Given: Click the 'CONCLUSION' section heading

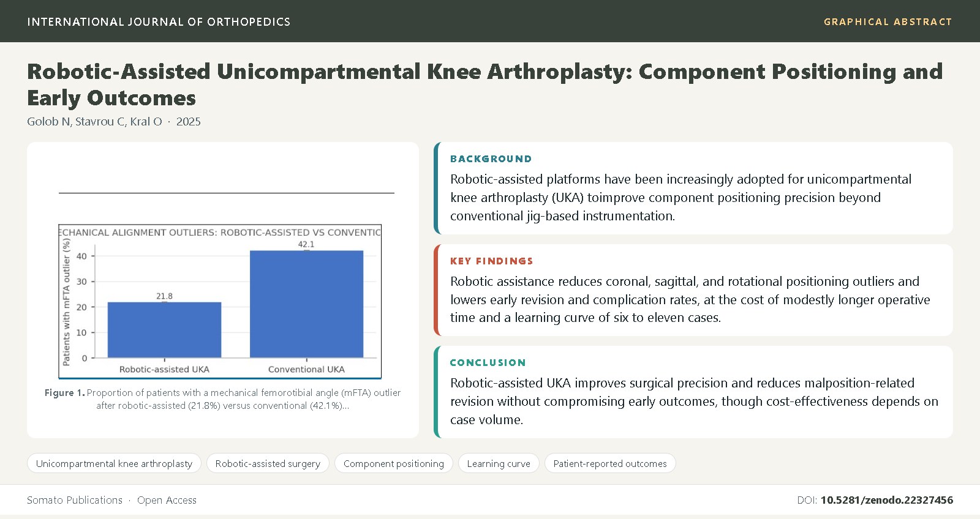Looking at the screenshot, I should 488,362.
